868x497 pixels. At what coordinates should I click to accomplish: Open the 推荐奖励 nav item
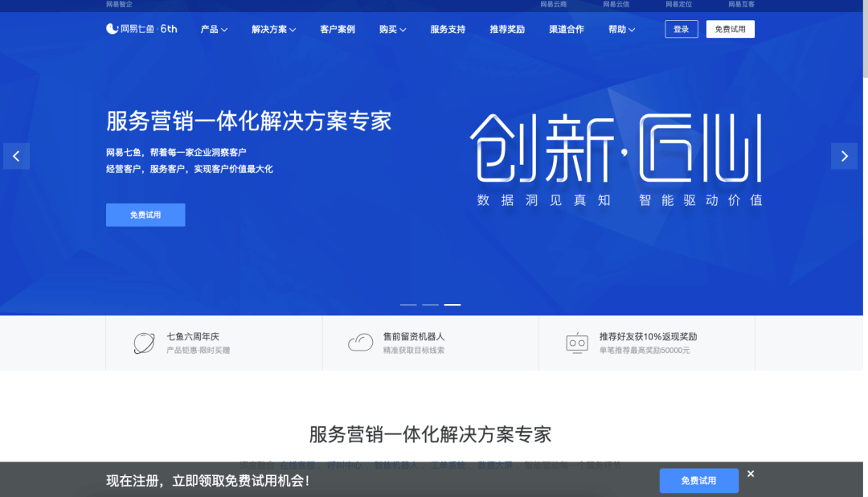coord(507,30)
